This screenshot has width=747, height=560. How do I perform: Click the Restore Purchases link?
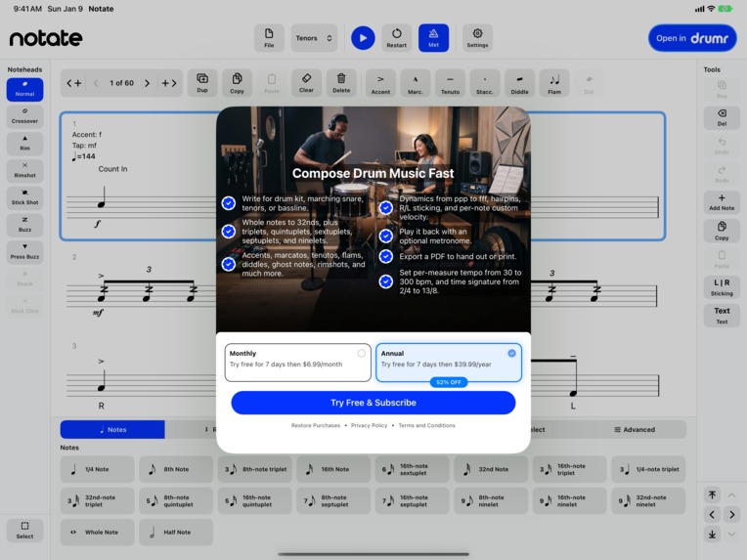(x=316, y=426)
